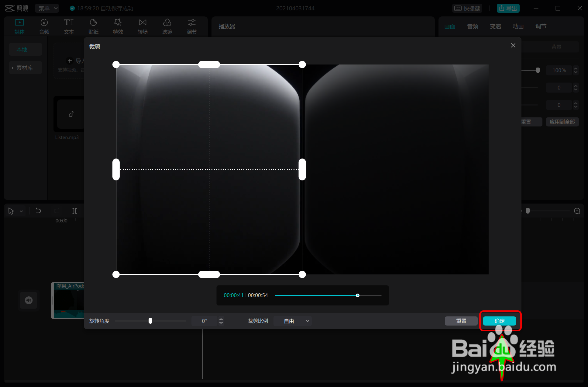Image resolution: width=588 pixels, height=387 pixels.
Task: Click the split clip icon
Action: coord(75,211)
